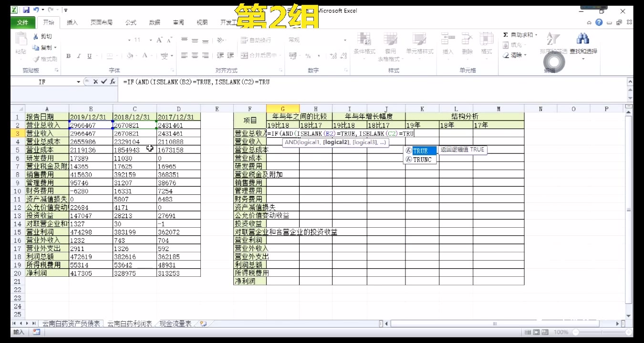Click AutoSum (自动求和)

pyautogui.click(x=519, y=35)
